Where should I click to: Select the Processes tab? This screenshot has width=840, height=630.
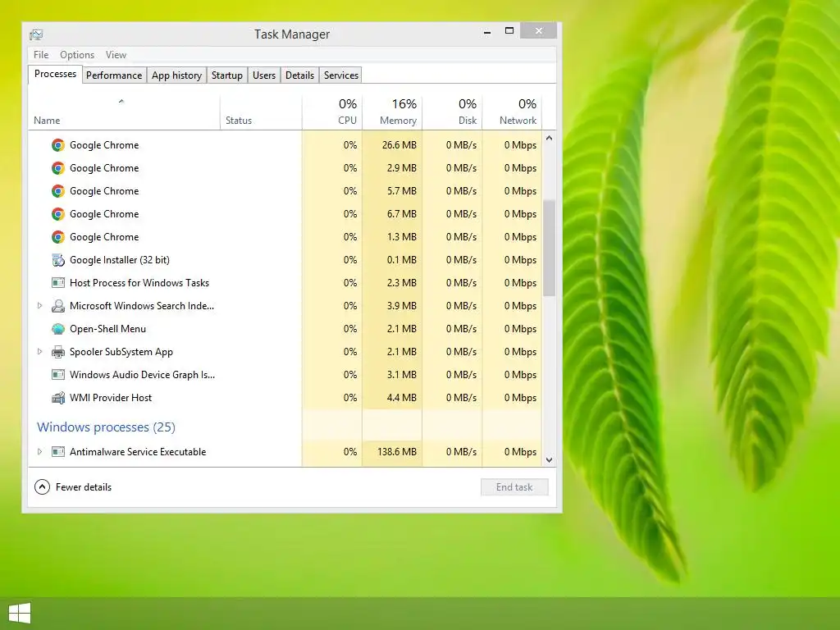click(55, 74)
